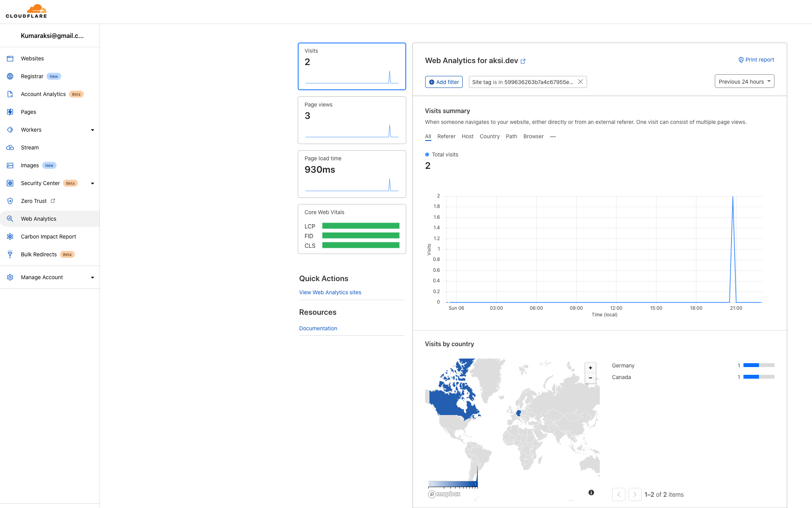Click the Cloudflare logo

(x=26, y=11)
